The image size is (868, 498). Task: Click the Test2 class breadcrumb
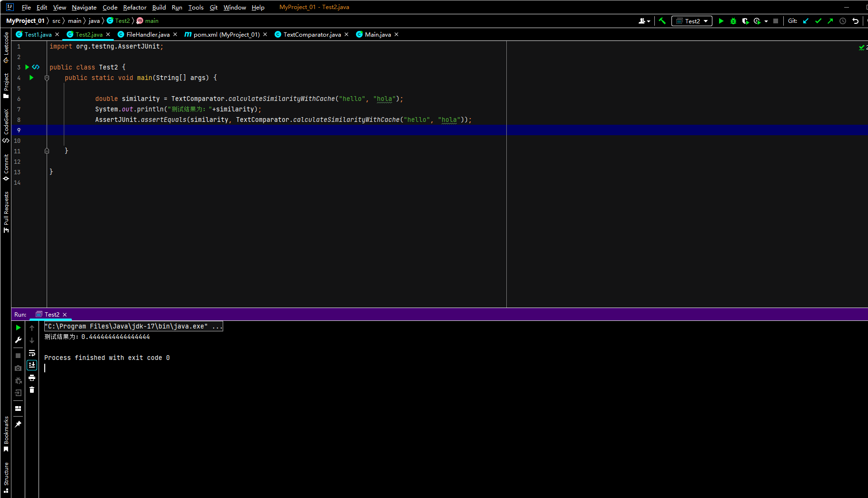118,21
